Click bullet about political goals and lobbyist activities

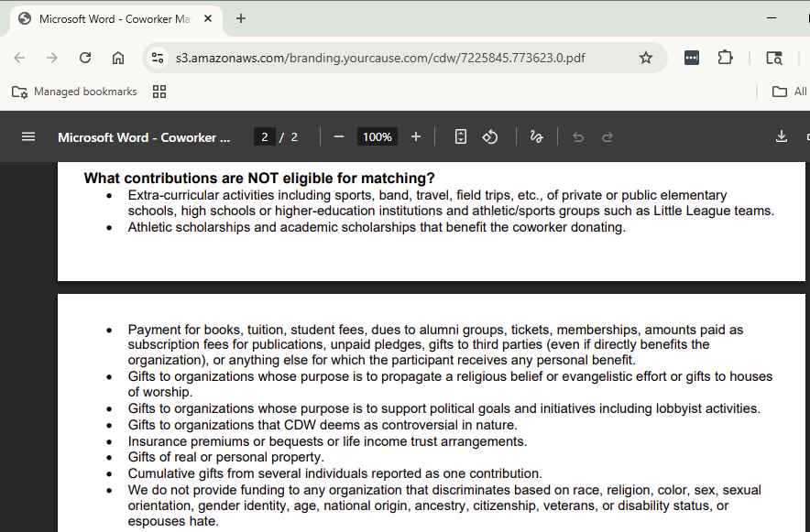tap(444, 408)
